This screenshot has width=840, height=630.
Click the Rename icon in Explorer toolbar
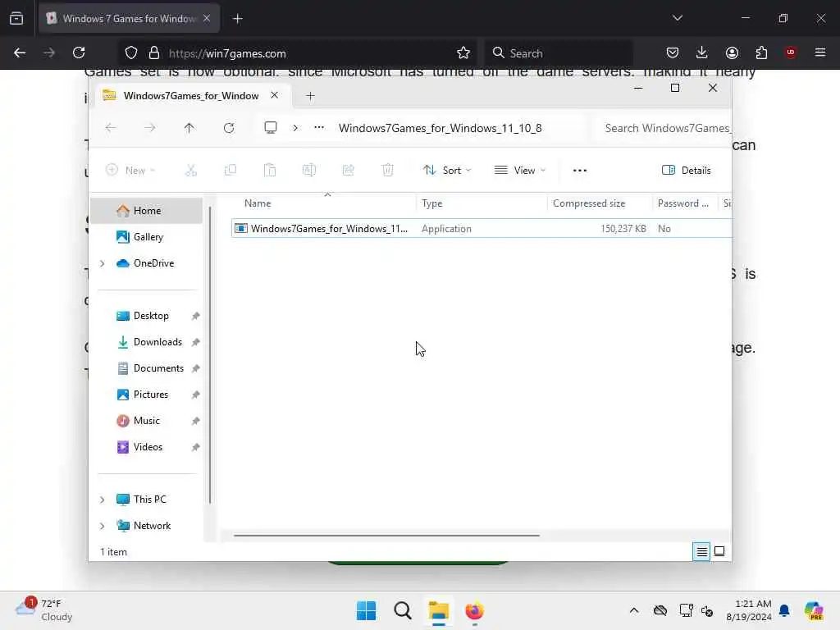[x=309, y=171]
